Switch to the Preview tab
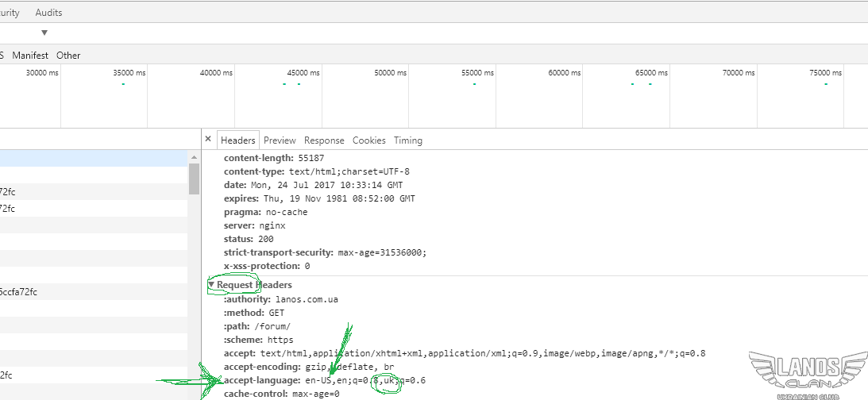 pos(280,140)
